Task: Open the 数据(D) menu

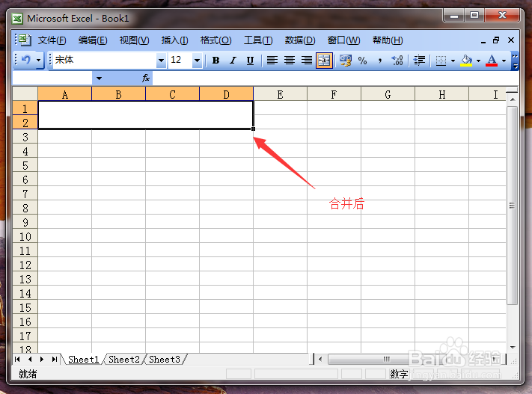Action: click(300, 40)
